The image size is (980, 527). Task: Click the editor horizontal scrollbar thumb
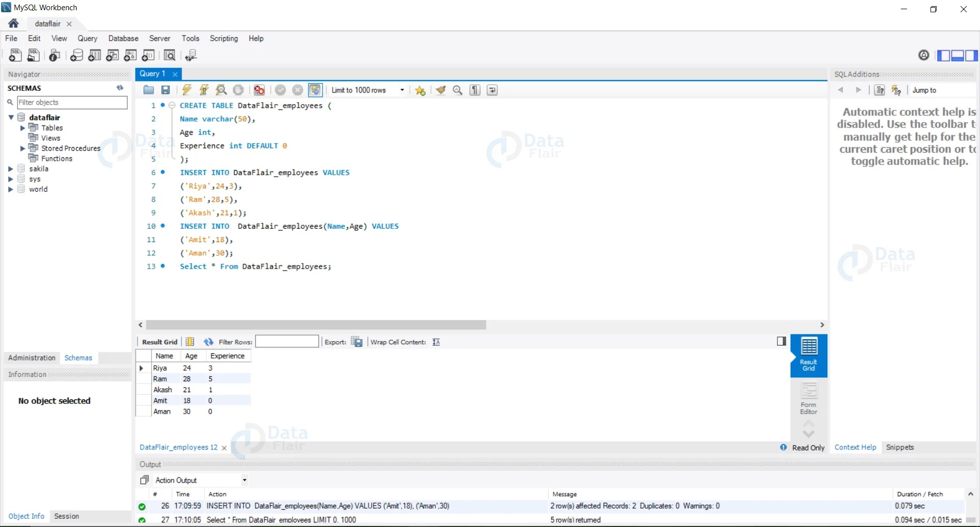click(316, 325)
